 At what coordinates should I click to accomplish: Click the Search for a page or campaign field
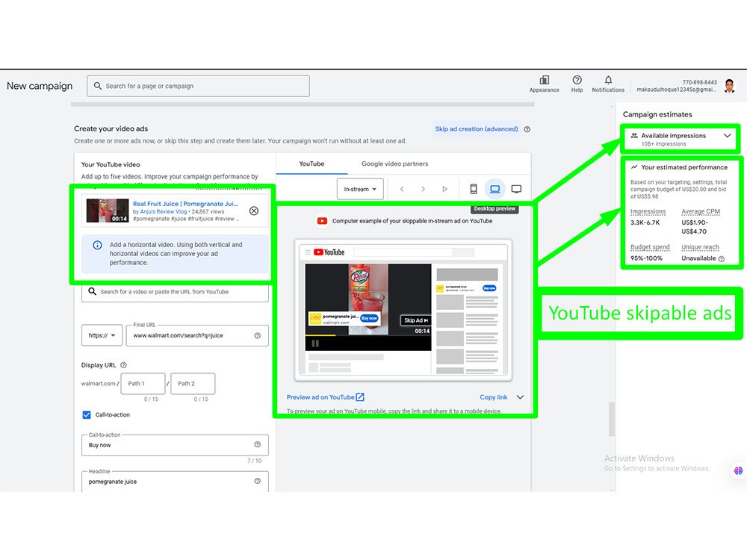[x=198, y=86]
